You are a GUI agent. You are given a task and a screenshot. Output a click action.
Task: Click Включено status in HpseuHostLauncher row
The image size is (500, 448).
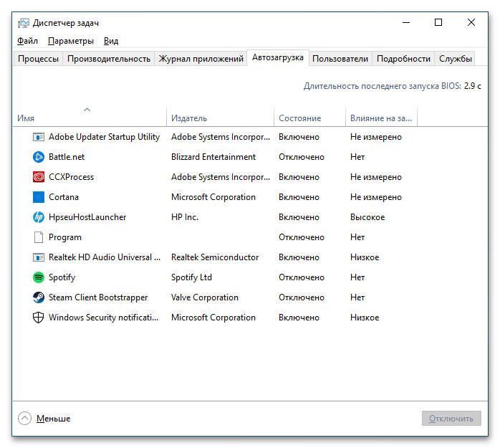(x=299, y=217)
